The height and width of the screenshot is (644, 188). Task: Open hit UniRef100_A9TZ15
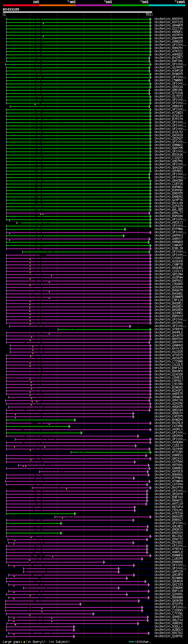coord(169,22)
